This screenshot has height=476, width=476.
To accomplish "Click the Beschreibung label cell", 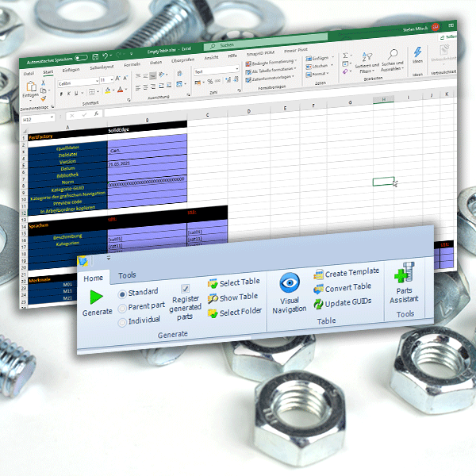I will coord(67,236).
